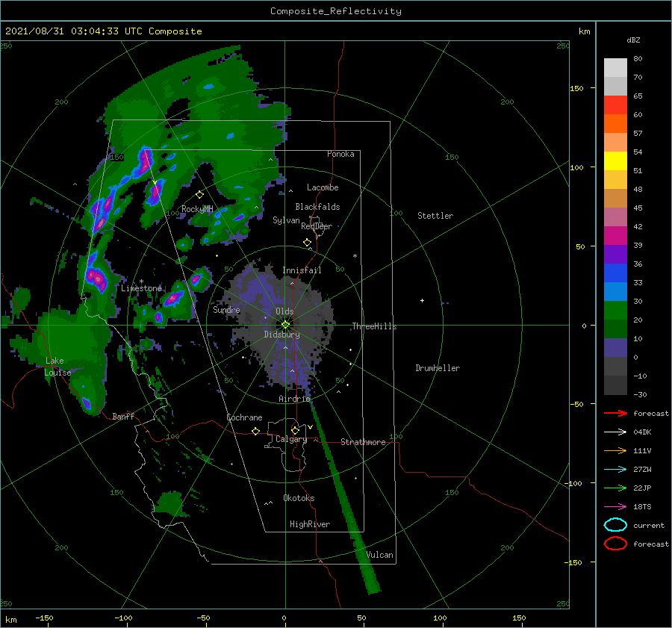
Task: Click the forecast label beside red arrow
Action: click(x=650, y=413)
